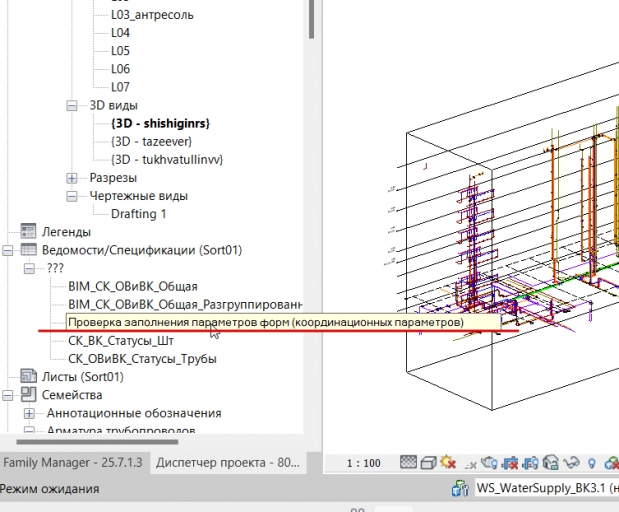The height and width of the screenshot is (512, 619).
Task: Expand the Аннотационные обозначения families node
Action: [x=29, y=413]
